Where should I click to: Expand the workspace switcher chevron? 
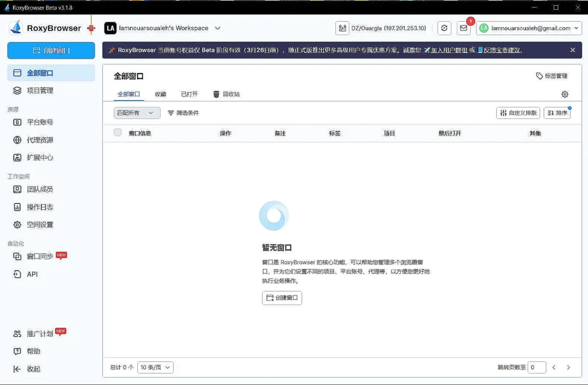click(218, 28)
